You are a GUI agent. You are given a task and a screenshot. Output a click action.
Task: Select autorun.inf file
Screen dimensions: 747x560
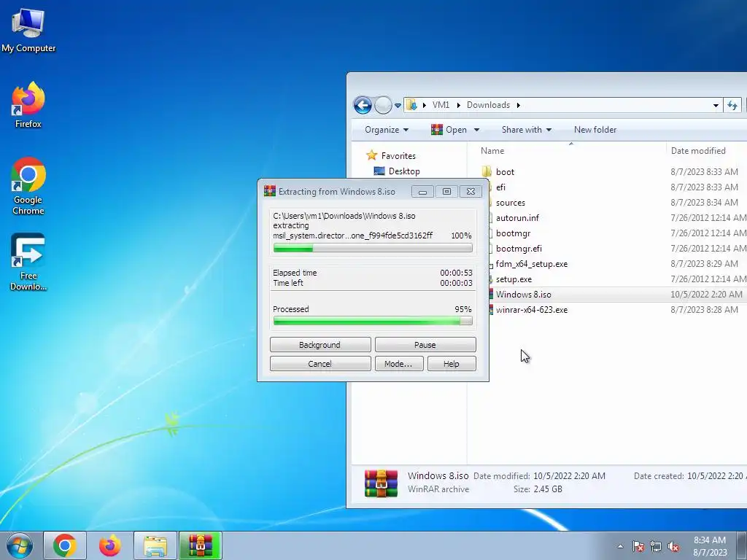pyautogui.click(x=517, y=217)
